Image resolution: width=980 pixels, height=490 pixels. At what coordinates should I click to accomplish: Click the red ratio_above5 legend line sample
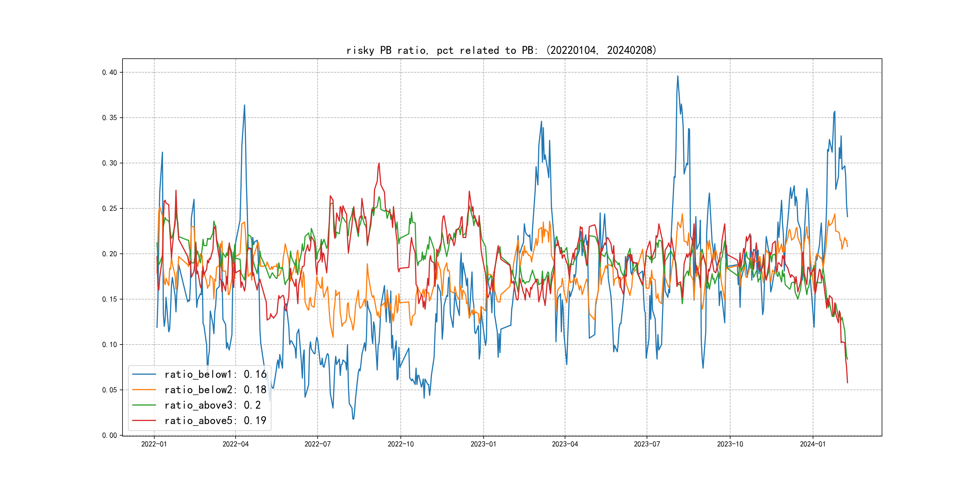[144, 420]
